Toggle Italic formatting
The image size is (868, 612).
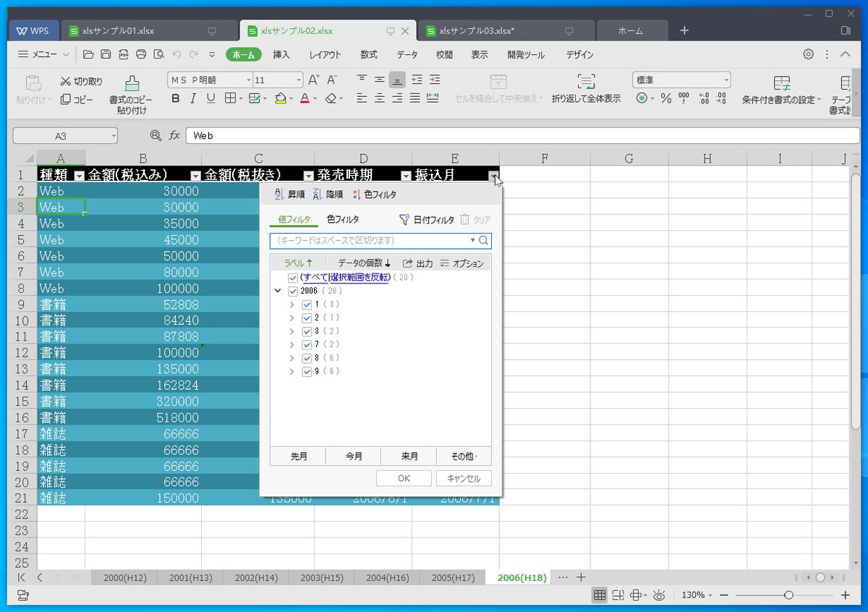pyautogui.click(x=192, y=98)
